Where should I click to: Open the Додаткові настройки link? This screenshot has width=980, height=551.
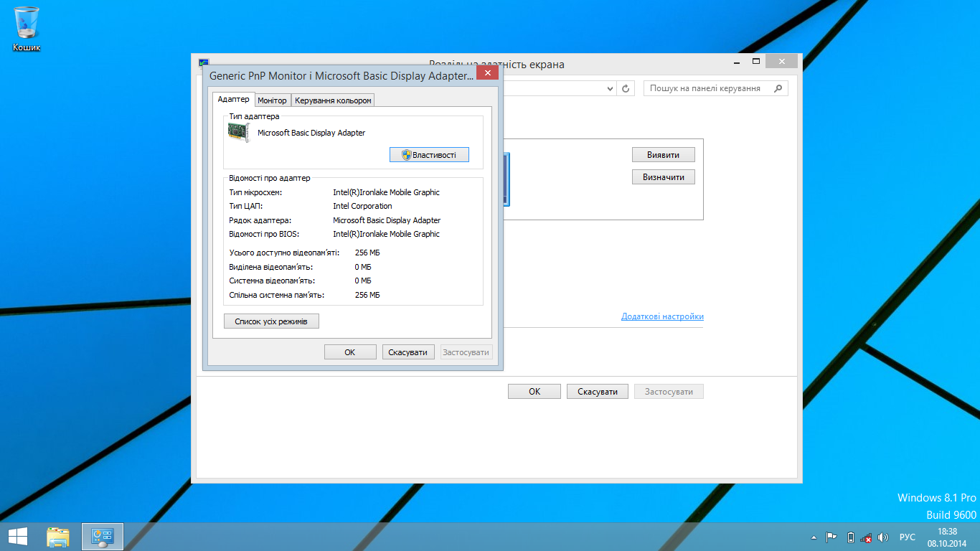tap(662, 316)
